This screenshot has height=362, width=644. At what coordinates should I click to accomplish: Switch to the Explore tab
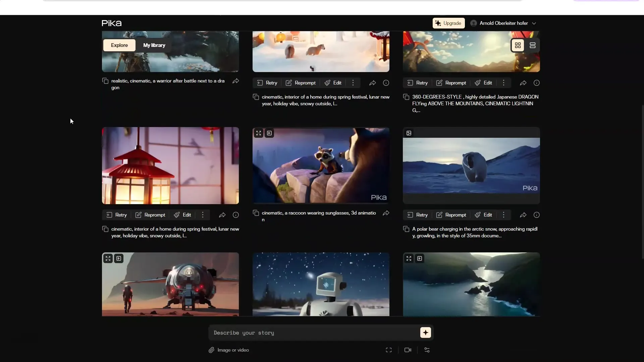119,45
